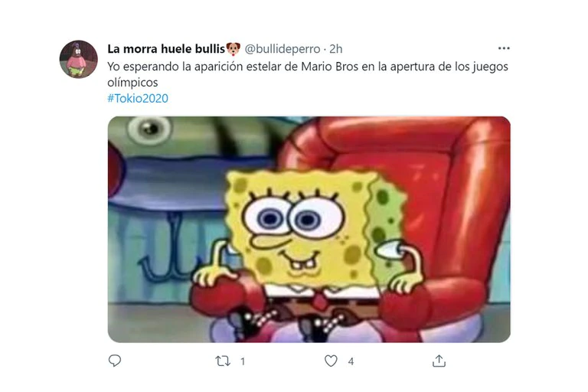Open the three-dot more options menu
Image resolution: width=588 pixels, height=392 pixels.
coord(504,48)
